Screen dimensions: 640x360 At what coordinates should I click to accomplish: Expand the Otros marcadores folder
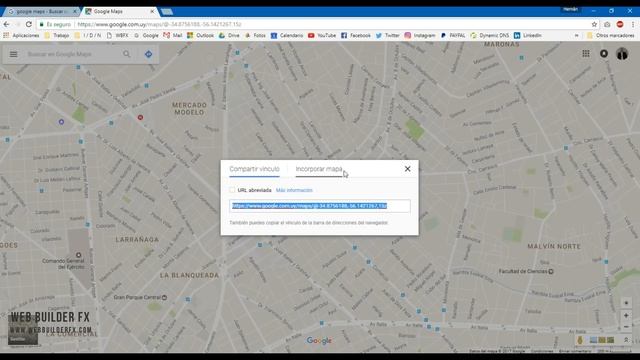[x=610, y=36]
